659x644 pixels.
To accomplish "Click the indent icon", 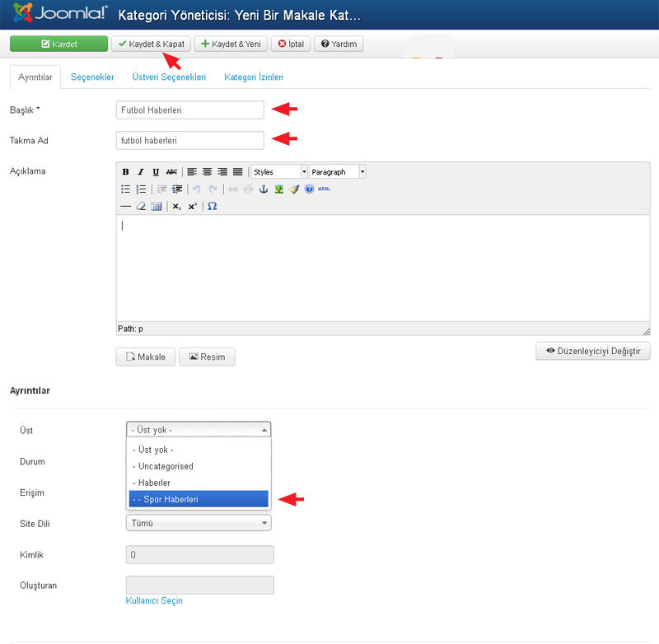I will tap(177, 189).
